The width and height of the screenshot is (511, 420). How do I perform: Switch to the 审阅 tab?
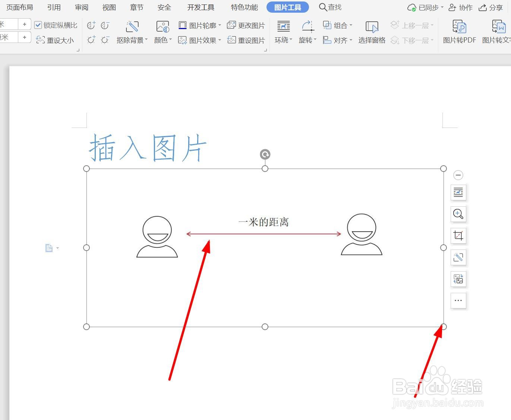[x=82, y=7]
